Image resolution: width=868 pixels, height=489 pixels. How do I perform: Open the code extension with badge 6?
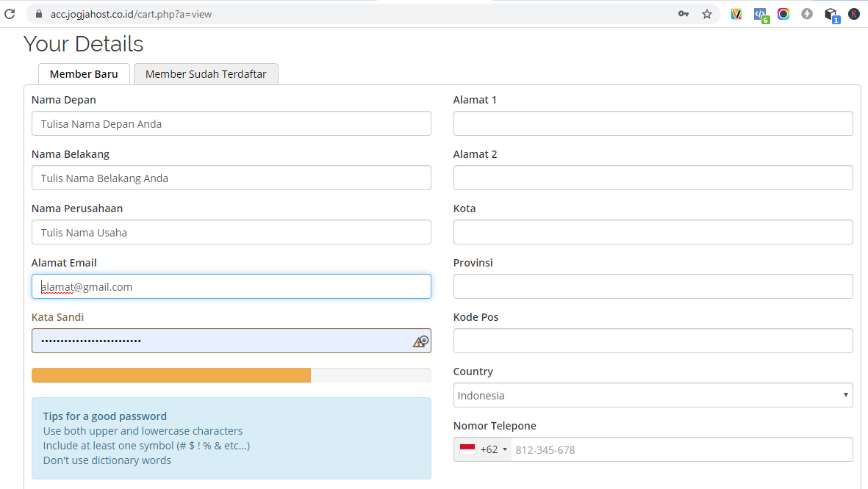[761, 14]
